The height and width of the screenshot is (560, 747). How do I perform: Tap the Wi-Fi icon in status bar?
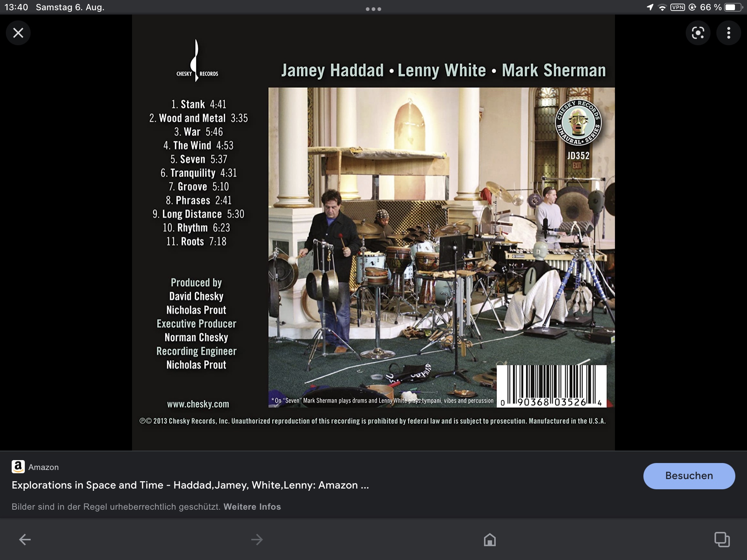[x=662, y=7]
